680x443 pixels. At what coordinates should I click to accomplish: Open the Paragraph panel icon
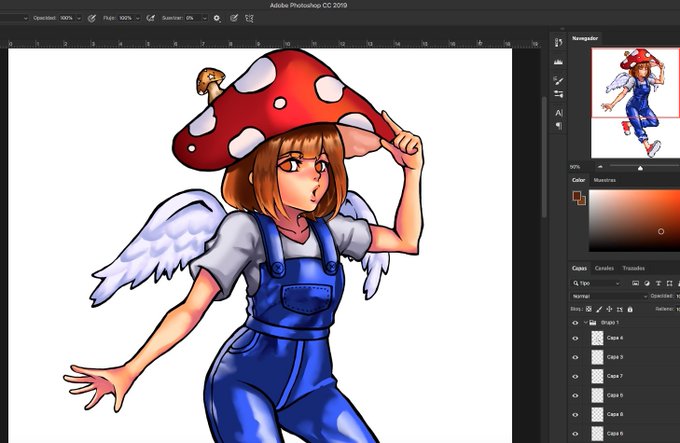[x=559, y=126]
